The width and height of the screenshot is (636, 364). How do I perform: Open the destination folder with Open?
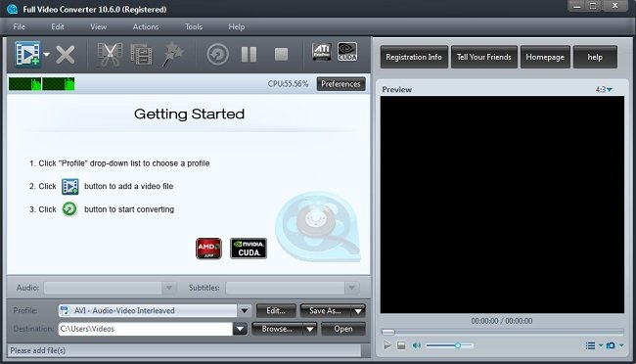(343, 329)
